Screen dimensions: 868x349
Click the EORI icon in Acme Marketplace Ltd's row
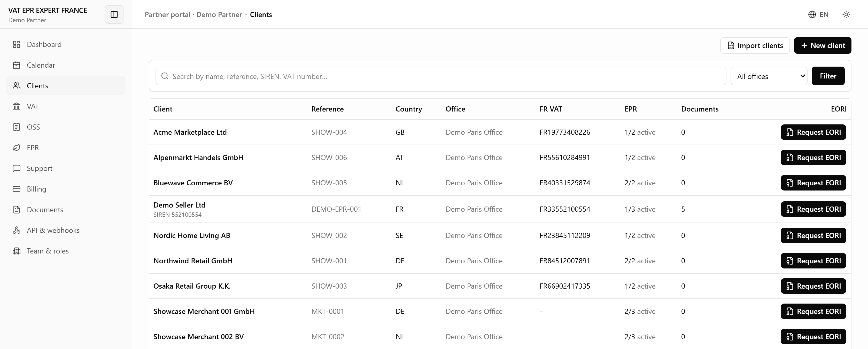[789, 132]
